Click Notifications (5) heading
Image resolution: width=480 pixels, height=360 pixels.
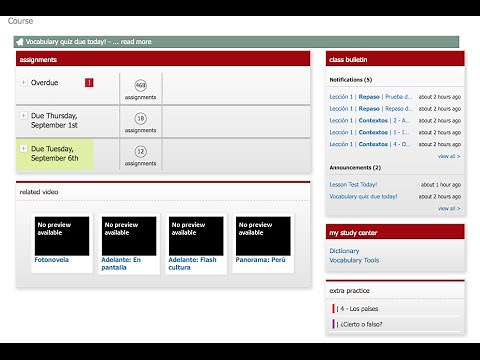[x=351, y=80]
